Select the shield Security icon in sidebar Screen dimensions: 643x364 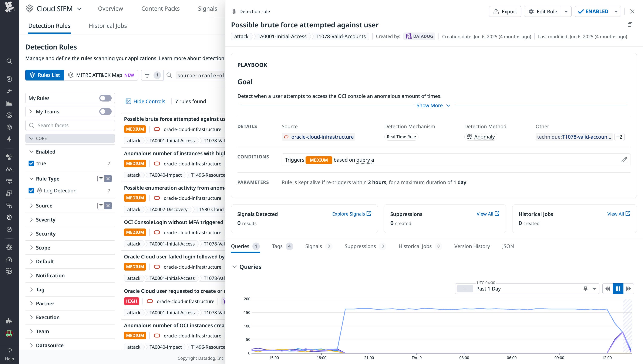coord(9,217)
